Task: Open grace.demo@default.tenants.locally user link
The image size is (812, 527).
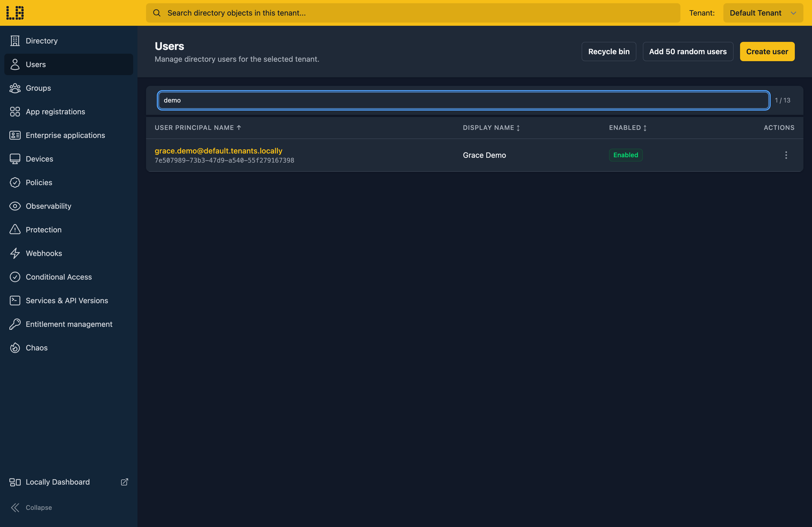Action: tap(218, 151)
